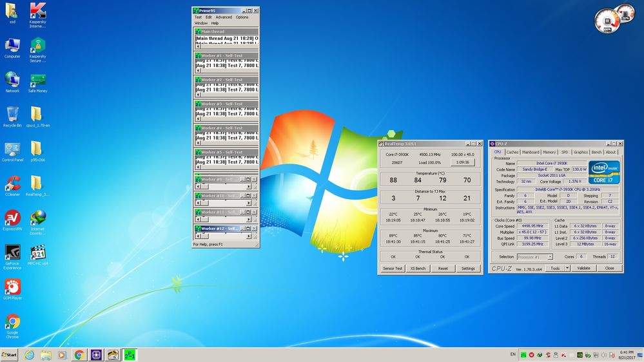Launch GOM Player from the desktop
Viewport: 644px width, 362px height.
(12, 289)
